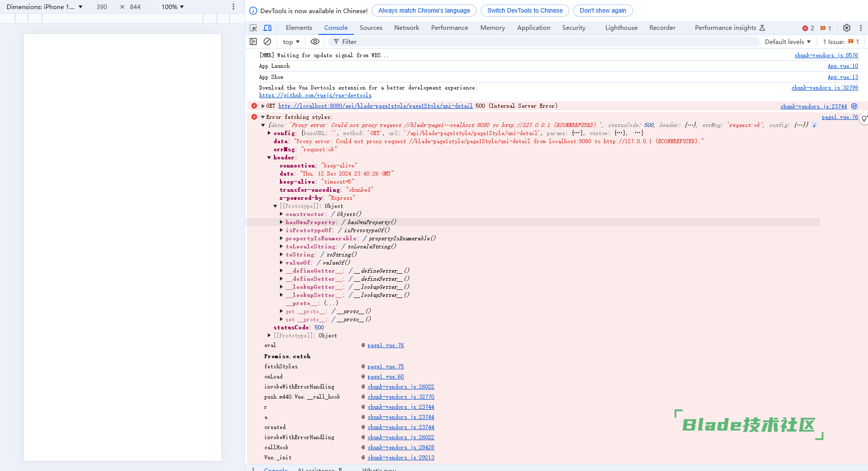Click the Issue flag next to 1 Issue

coord(851,41)
